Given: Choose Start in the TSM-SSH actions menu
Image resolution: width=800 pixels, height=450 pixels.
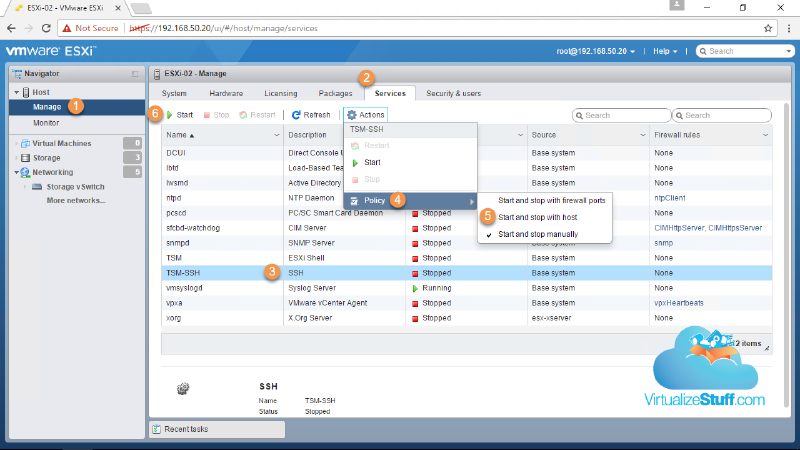Looking at the screenshot, I should 411,162.
